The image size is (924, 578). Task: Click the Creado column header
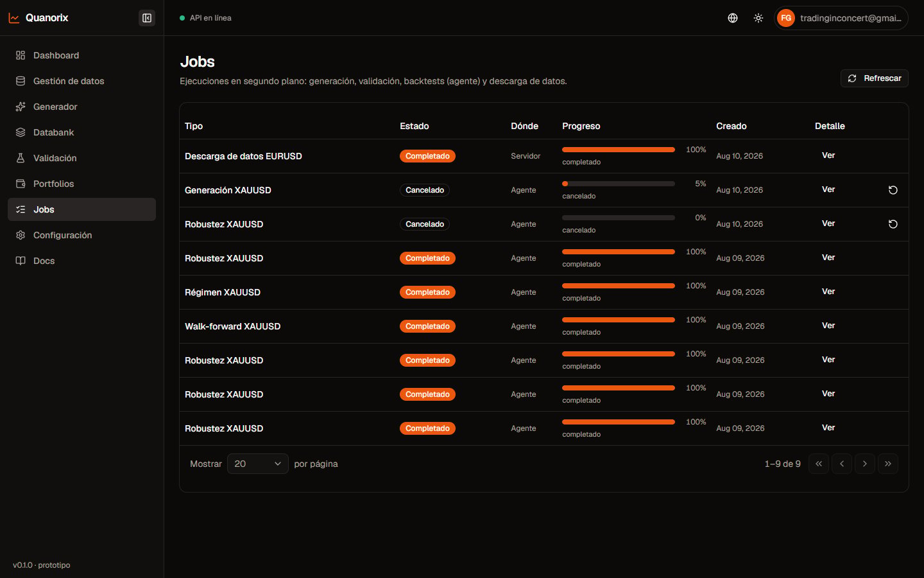[x=732, y=126]
